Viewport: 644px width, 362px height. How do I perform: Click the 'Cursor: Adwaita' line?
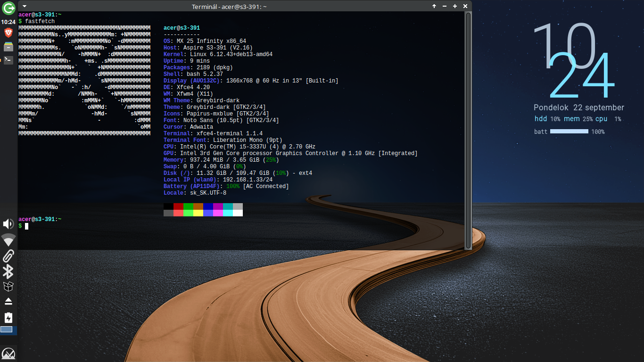188,127
